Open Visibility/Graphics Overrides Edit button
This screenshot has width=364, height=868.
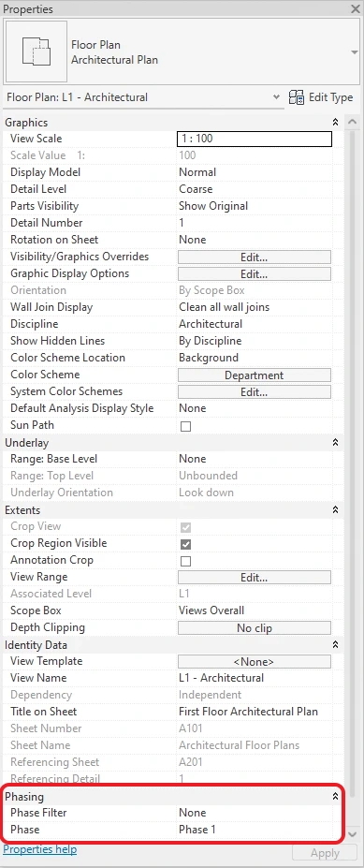(x=255, y=257)
